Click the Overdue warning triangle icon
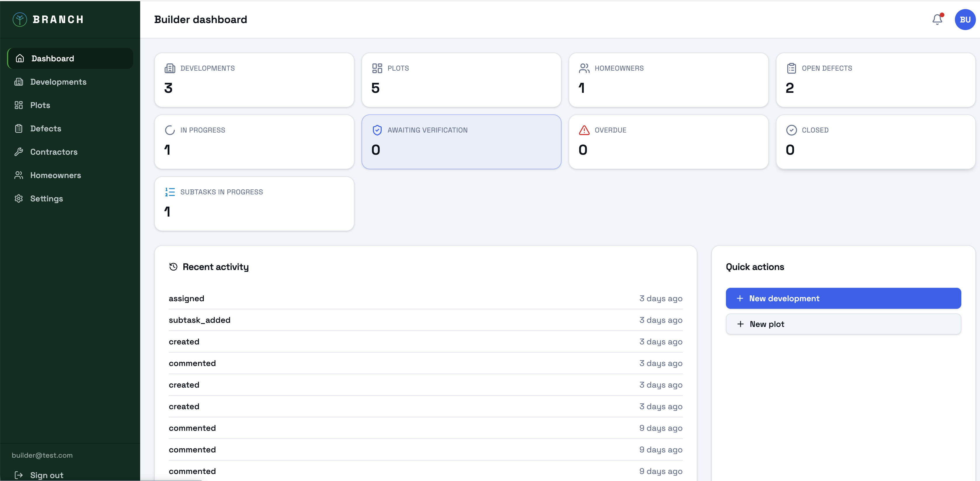 tap(584, 130)
